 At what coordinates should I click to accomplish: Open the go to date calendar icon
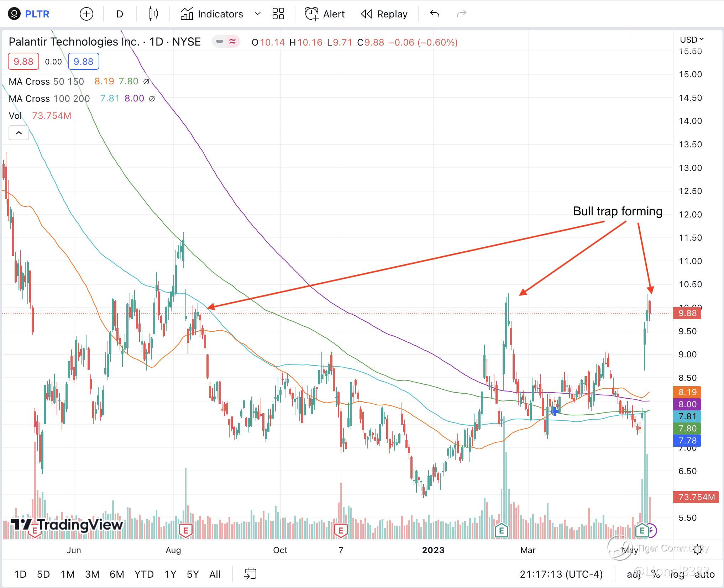click(250, 574)
